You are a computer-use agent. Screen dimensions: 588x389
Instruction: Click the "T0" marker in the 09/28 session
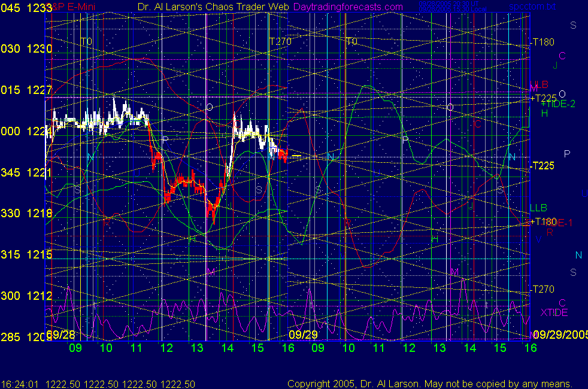pyautogui.click(x=86, y=41)
